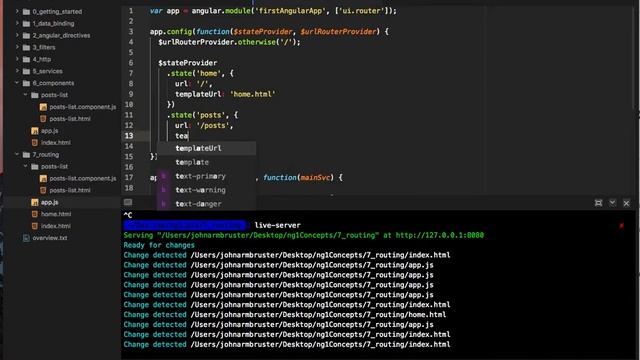640x360 pixels.
Task: Click the ^C text in terminal
Action: pos(128,215)
